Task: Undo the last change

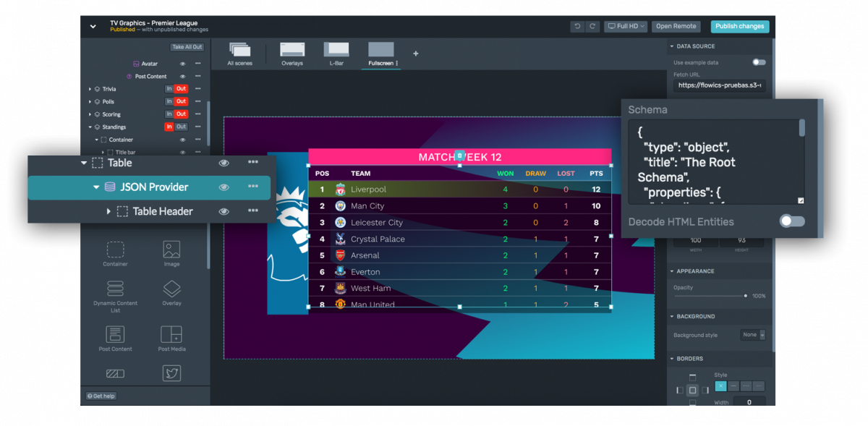Action: [577, 26]
